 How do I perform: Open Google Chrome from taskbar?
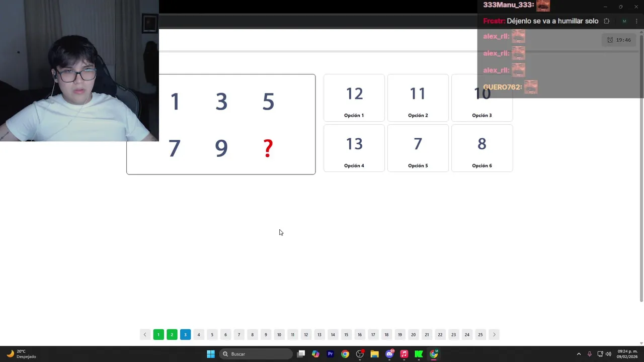[345, 354]
